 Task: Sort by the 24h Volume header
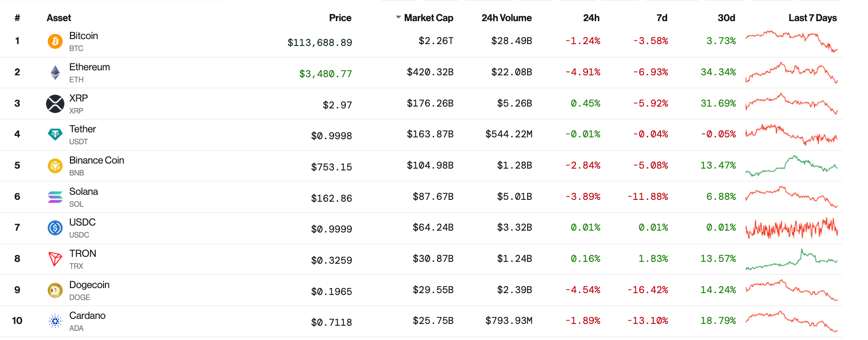pos(506,18)
